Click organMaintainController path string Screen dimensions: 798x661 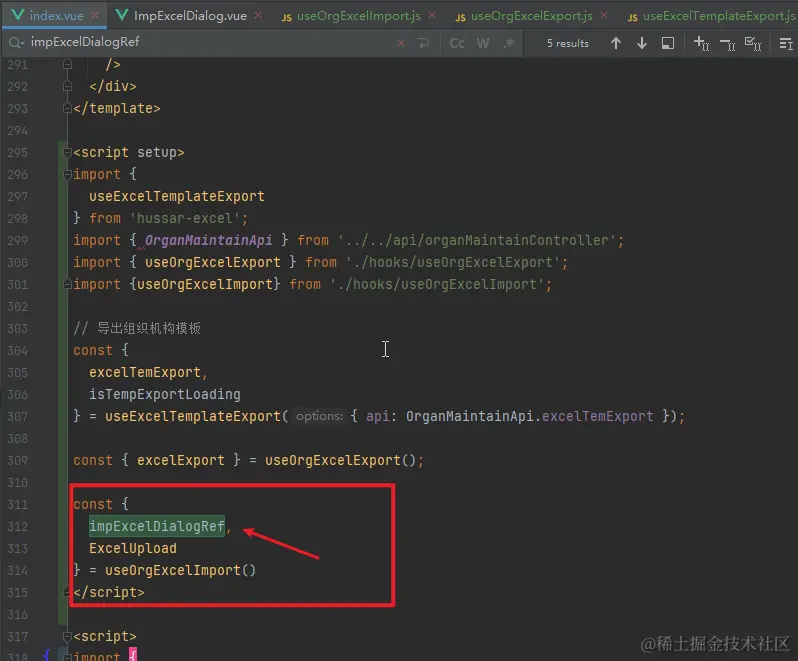pos(477,240)
